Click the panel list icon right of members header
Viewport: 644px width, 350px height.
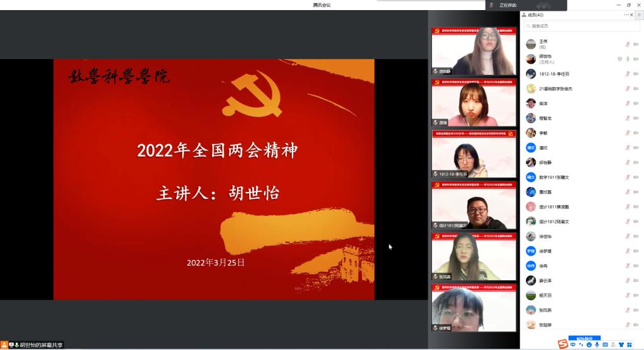(640, 15)
